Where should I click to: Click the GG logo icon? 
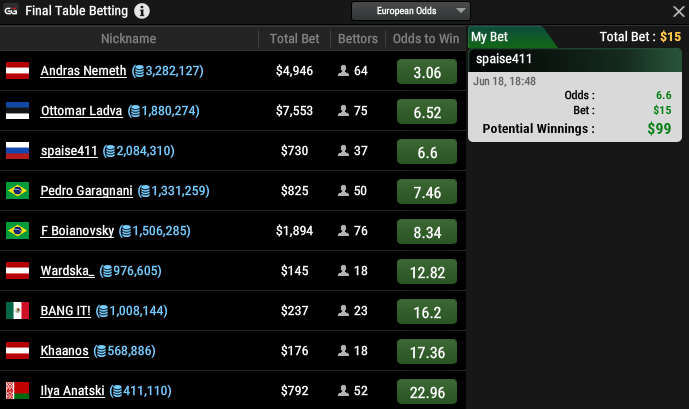click(11, 12)
